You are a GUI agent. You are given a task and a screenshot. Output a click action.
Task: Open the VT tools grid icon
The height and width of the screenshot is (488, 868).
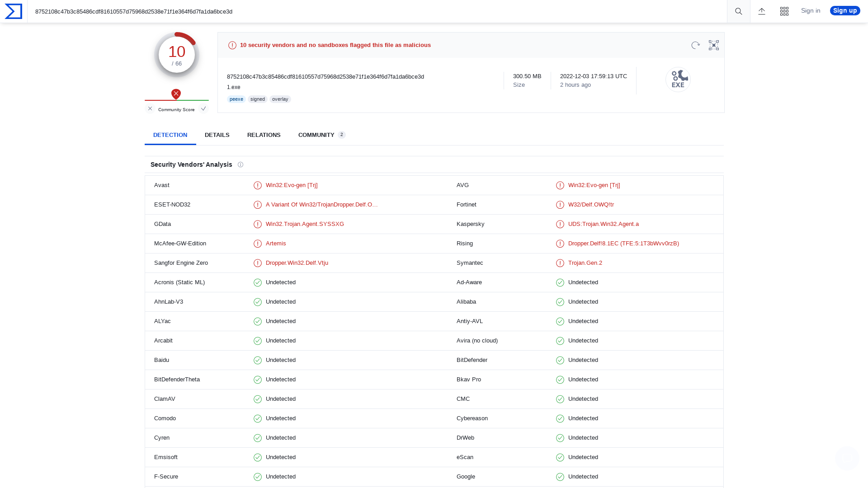pyautogui.click(x=784, y=11)
